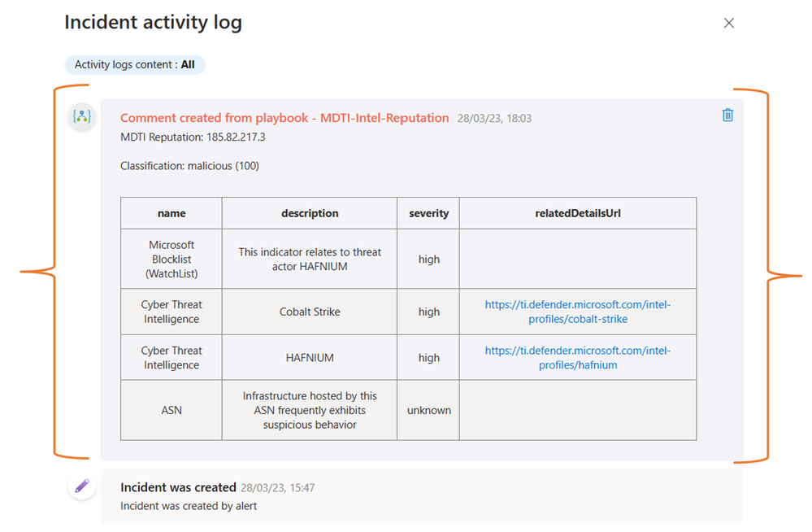Open the cobalt-strike intel profile link
This screenshot has height=532, width=812.
(x=578, y=312)
